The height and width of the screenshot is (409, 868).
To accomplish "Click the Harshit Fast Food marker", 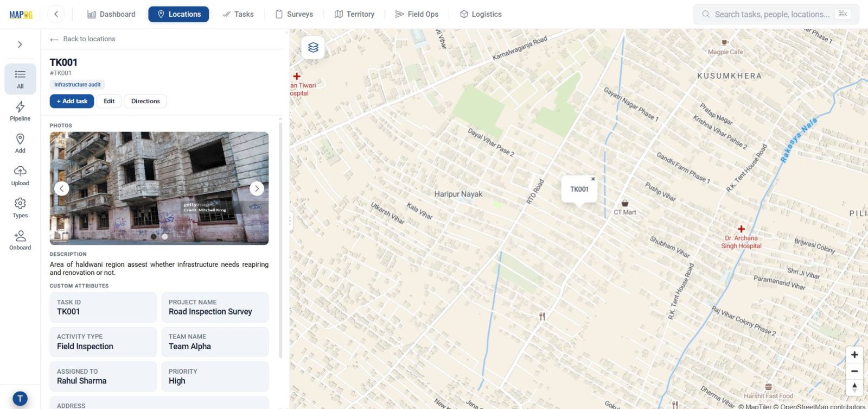I will (768, 387).
